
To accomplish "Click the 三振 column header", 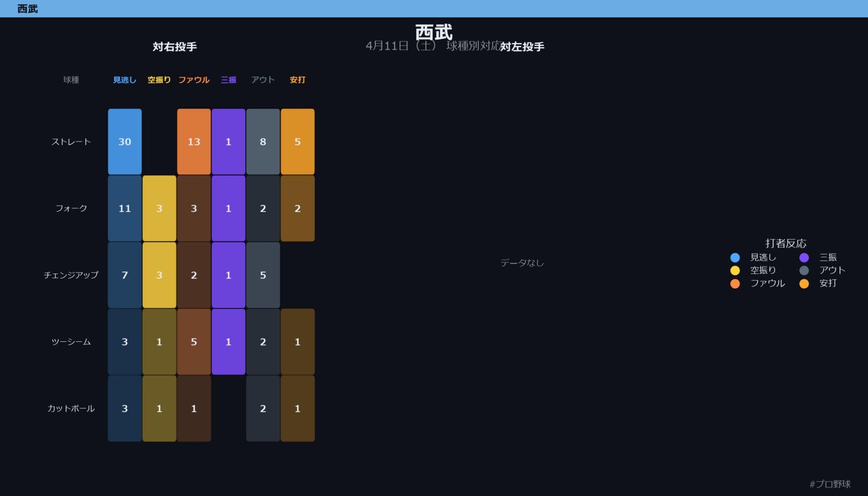I will click(x=228, y=80).
